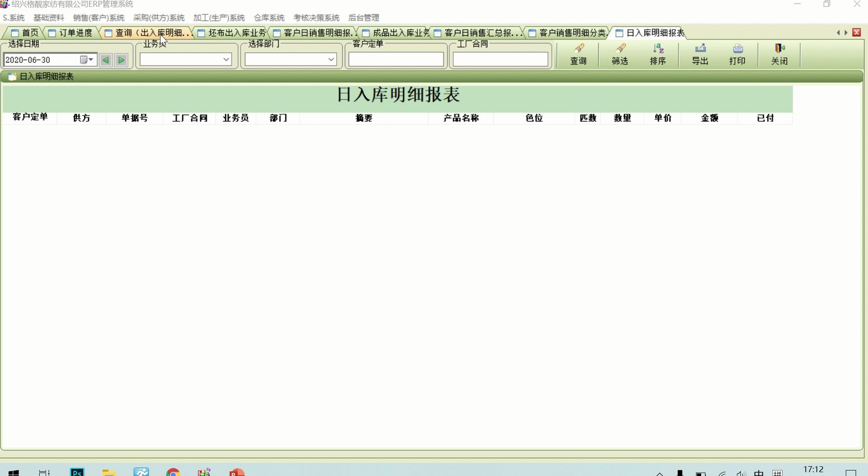This screenshot has height=476, width=868.
Task: Open the 加工(生产)系统 menu
Action: coord(219,18)
